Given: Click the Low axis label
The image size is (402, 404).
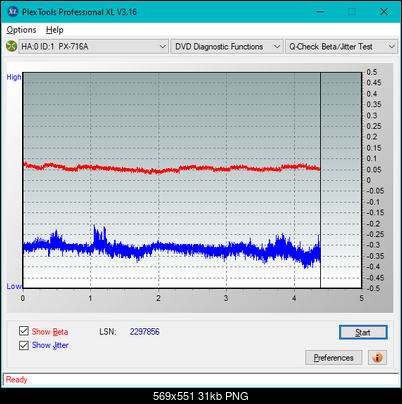Looking at the screenshot, I should click(14, 286).
